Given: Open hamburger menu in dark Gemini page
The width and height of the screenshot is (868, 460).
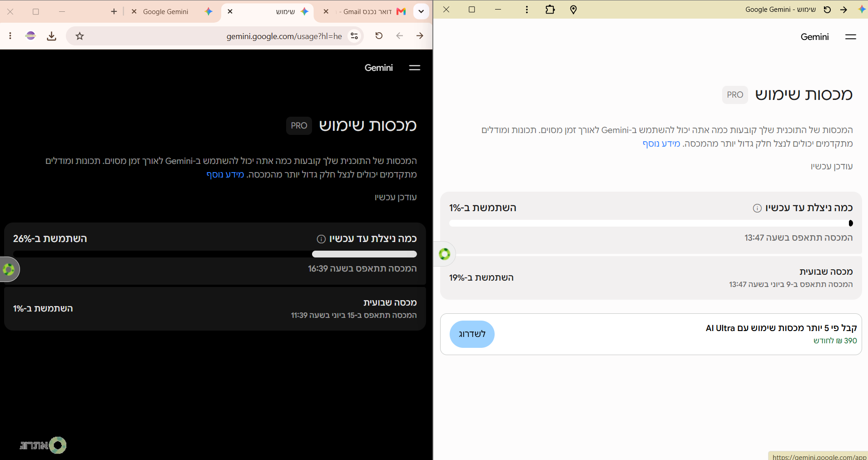Looking at the screenshot, I should click(415, 68).
